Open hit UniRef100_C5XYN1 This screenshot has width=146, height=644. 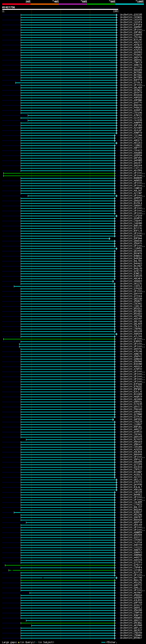pyautogui.click(x=131, y=37)
